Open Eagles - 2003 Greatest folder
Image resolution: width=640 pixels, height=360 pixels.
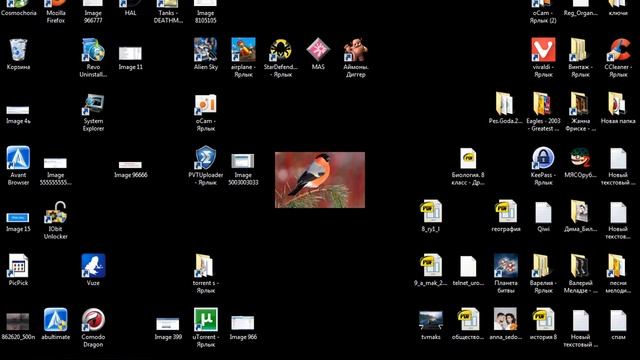542,104
